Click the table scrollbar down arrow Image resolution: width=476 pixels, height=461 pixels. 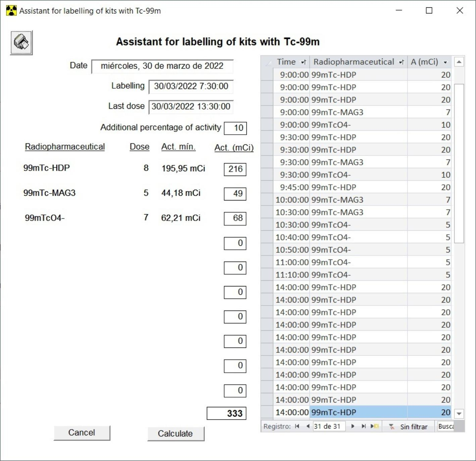click(x=459, y=414)
